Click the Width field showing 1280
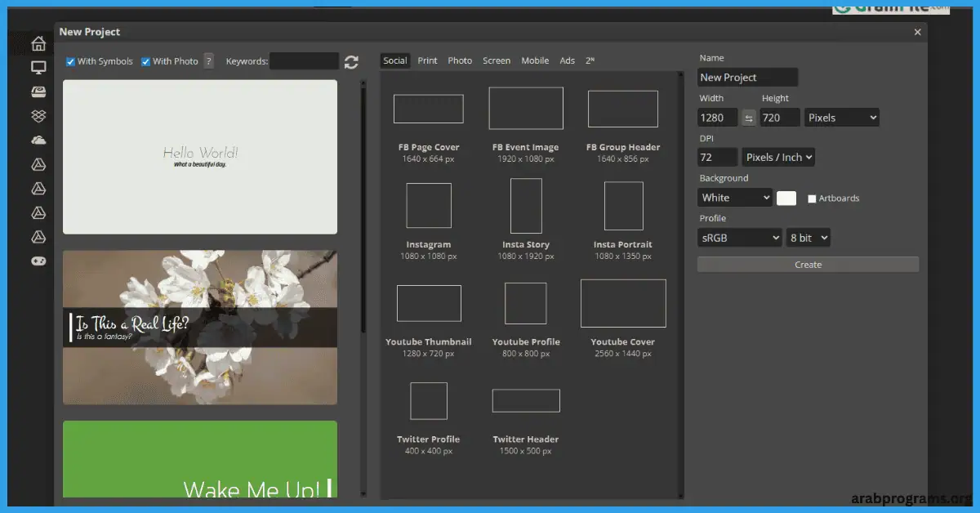This screenshot has width=980, height=513. tap(718, 118)
